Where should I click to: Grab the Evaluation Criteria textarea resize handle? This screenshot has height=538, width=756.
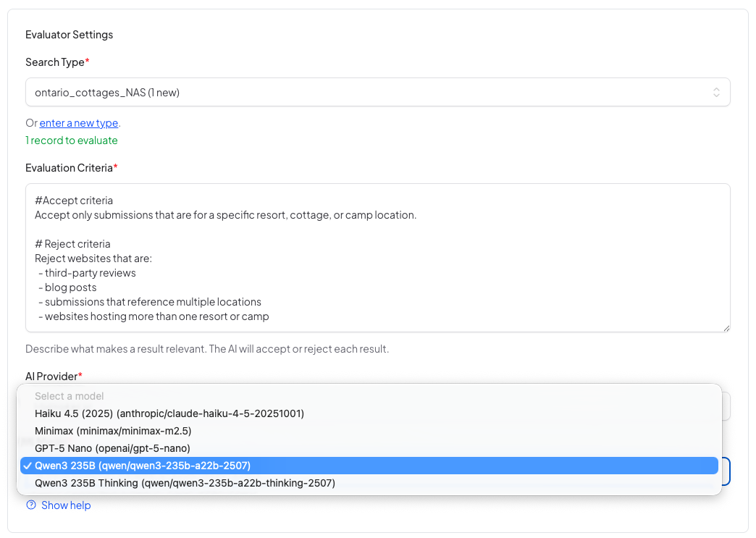tap(726, 328)
